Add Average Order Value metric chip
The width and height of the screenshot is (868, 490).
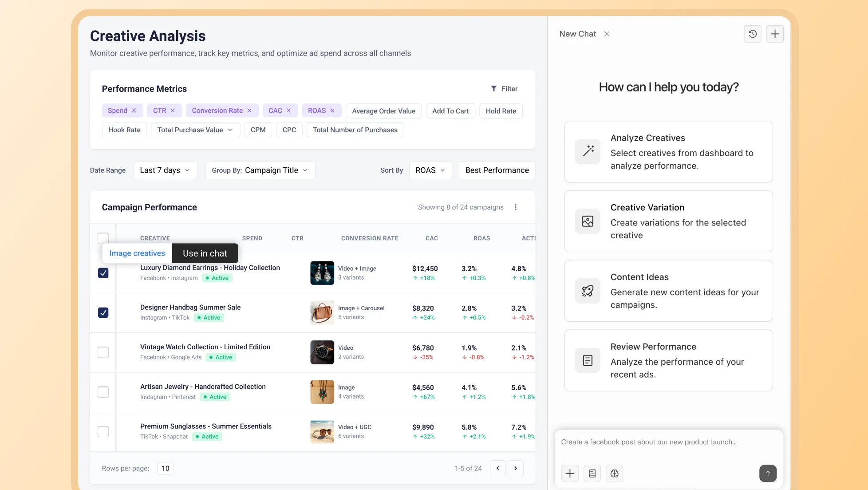383,111
